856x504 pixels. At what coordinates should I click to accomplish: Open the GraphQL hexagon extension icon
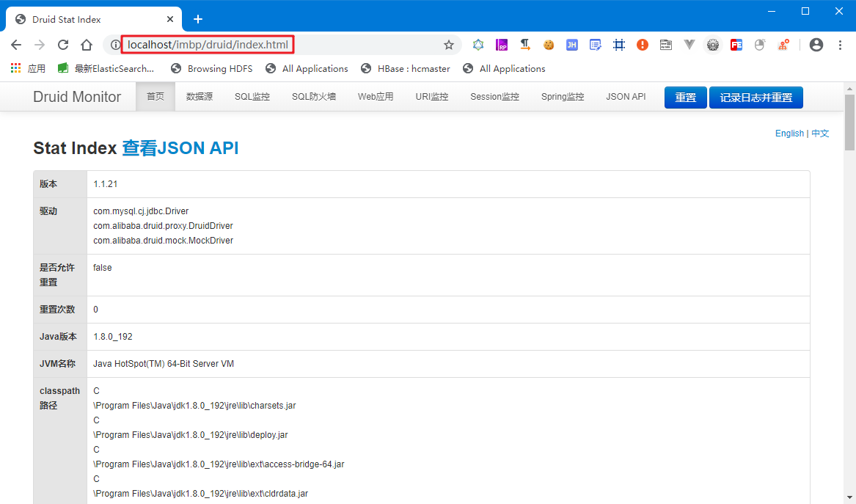(478, 45)
